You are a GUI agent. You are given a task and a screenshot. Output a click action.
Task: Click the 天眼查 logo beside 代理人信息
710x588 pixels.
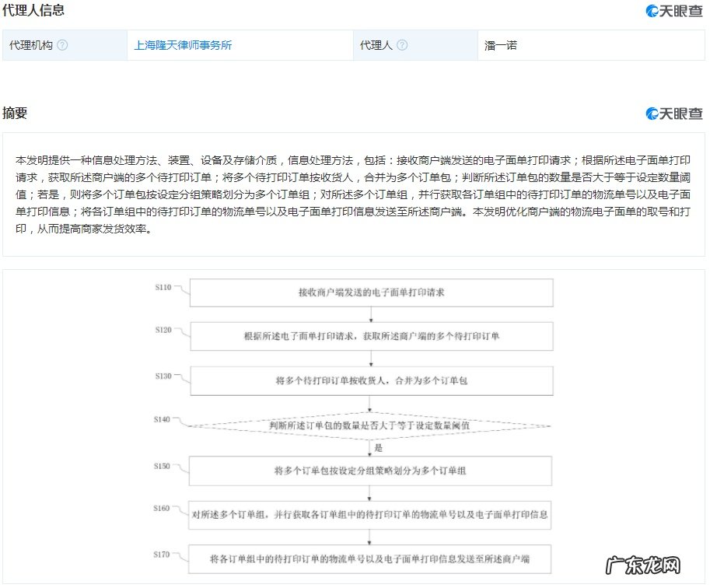pos(673,11)
